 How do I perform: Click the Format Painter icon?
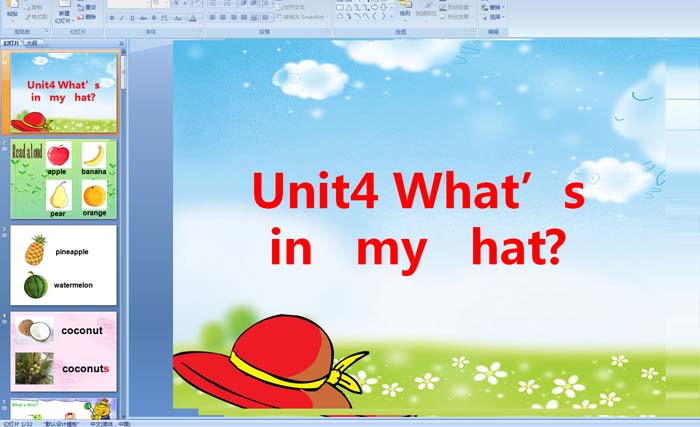[37, 17]
